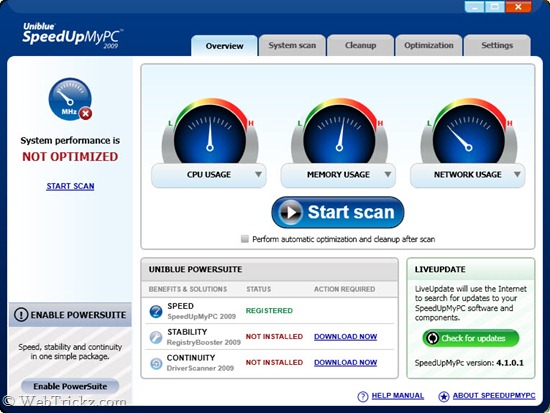This screenshot has height=413, width=550.
Task: Click the START SCAN link in sidebar
Action: [70, 186]
